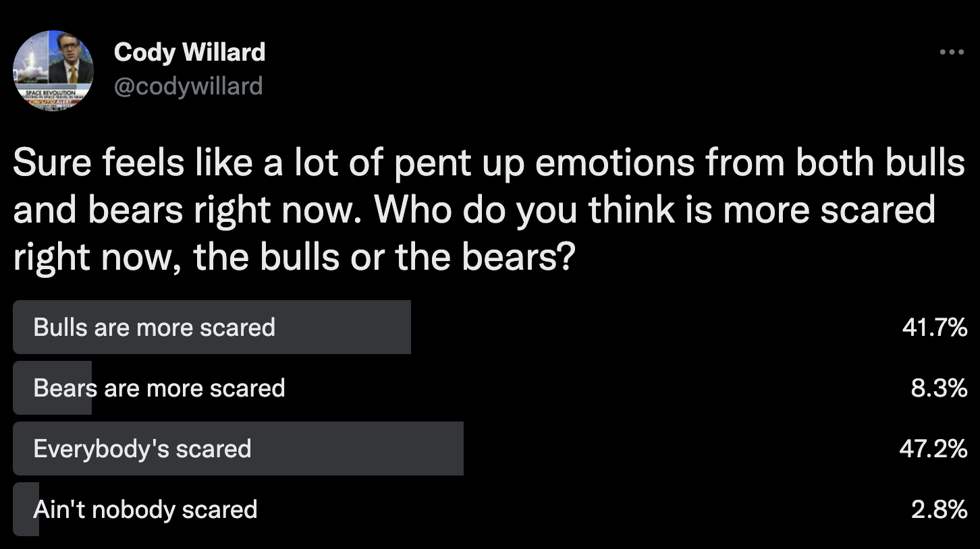Viewport: 980px width, 549px height.
Task: Click the man in suit in avatar
Action: [x=72, y=62]
